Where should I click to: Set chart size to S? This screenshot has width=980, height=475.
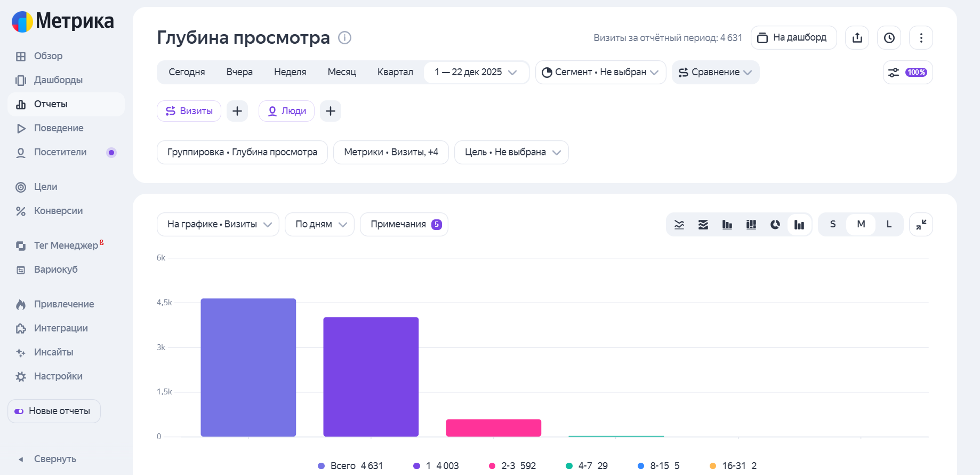(x=832, y=225)
